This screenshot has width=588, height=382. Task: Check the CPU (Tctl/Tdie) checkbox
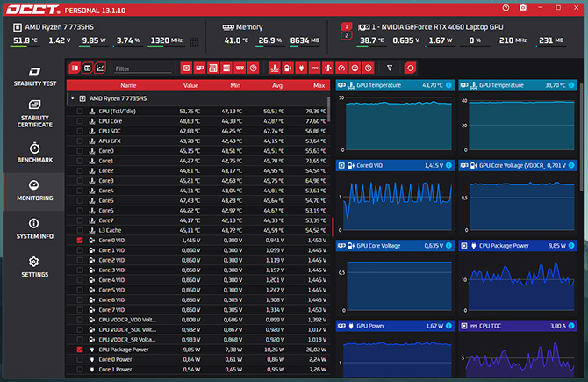point(80,111)
